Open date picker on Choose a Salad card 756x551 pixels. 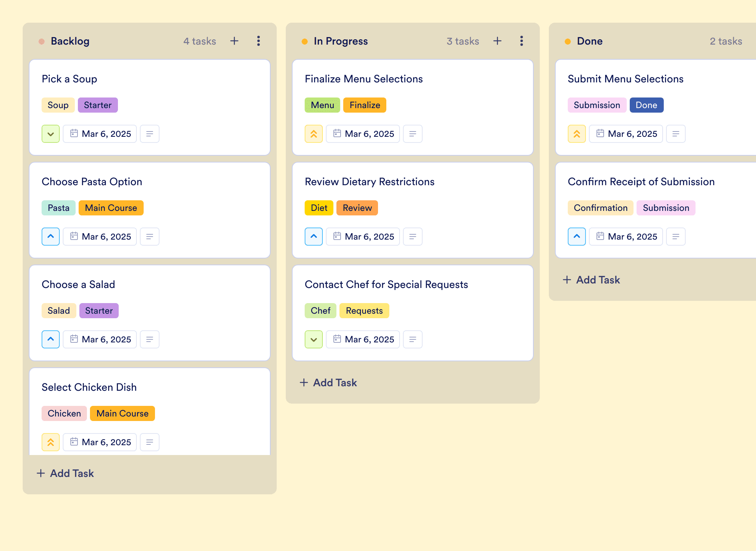pos(100,339)
